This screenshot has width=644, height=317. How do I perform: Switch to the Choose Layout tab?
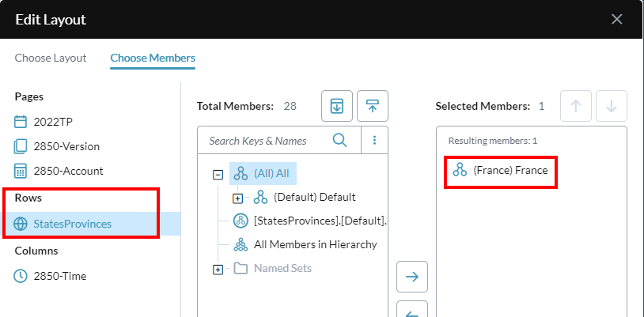(x=51, y=58)
